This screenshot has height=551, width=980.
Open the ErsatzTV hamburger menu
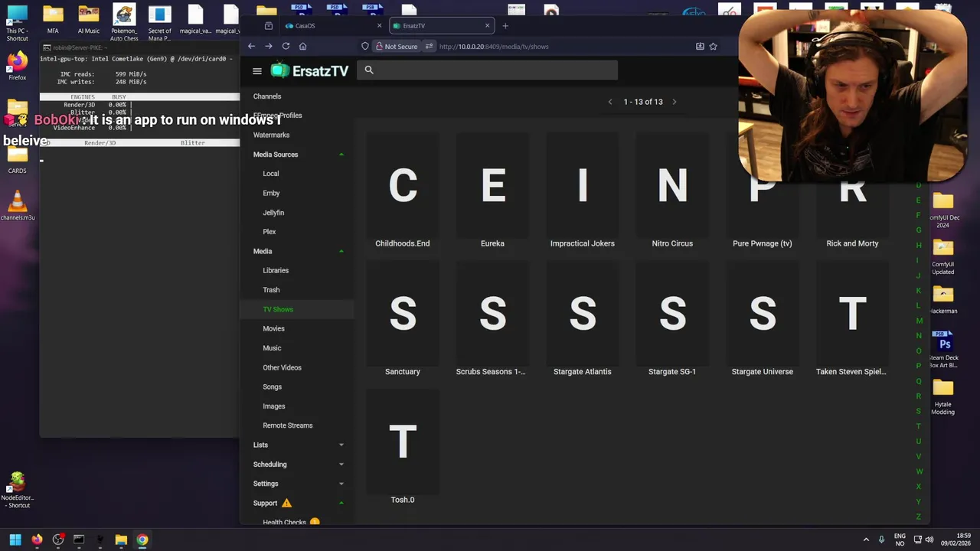point(257,71)
